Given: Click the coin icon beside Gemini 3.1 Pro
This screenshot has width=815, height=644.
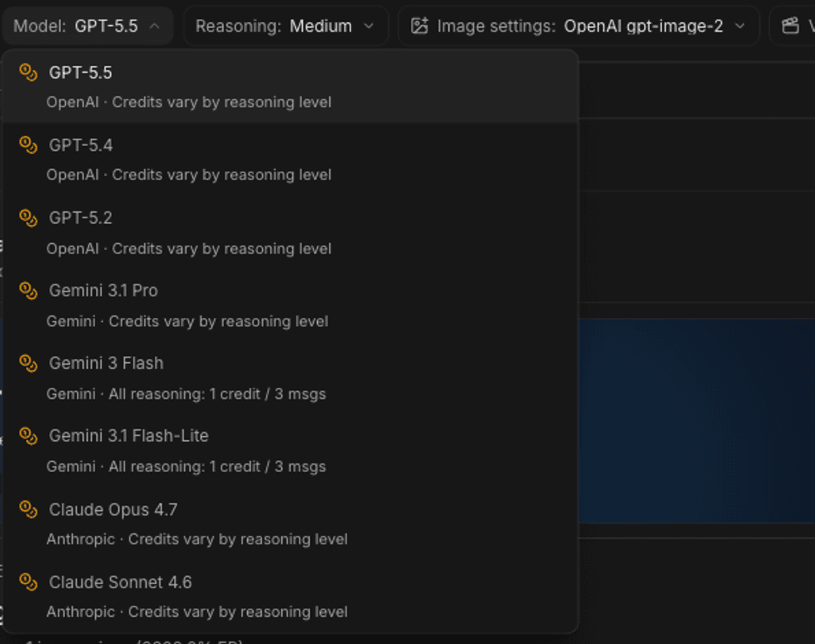Looking at the screenshot, I should click(28, 290).
